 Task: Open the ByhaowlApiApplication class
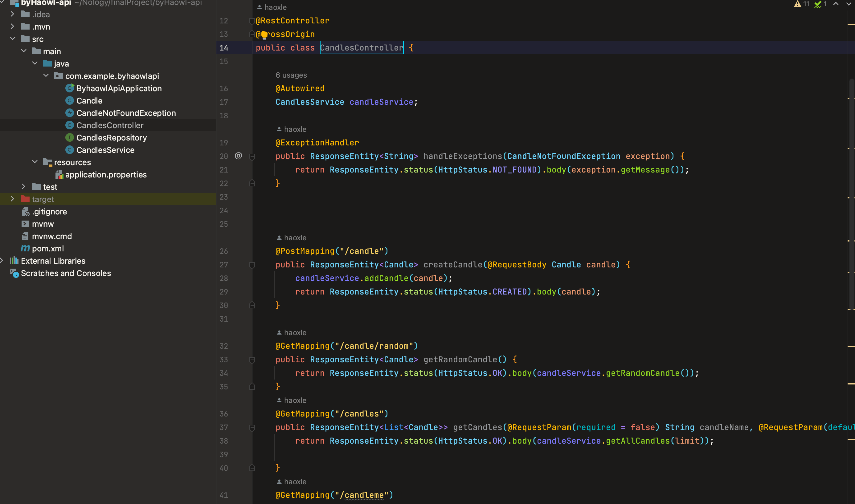pyautogui.click(x=119, y=88)
